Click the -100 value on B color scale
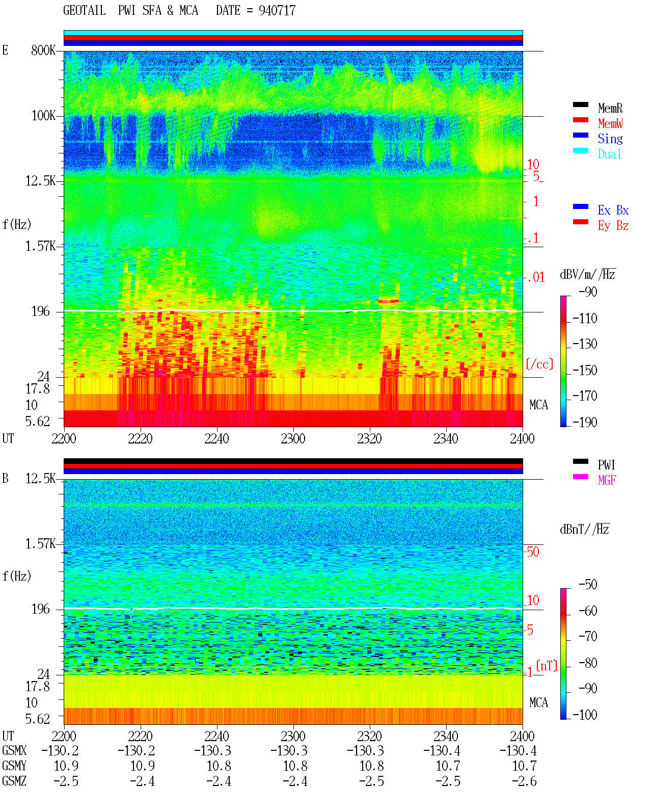 [x=585, y=715]
